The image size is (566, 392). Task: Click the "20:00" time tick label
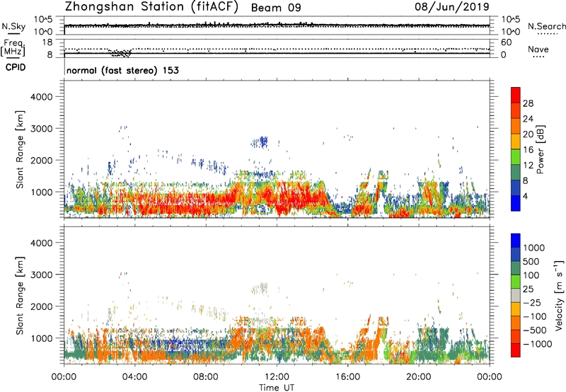(x=419, y=377)
